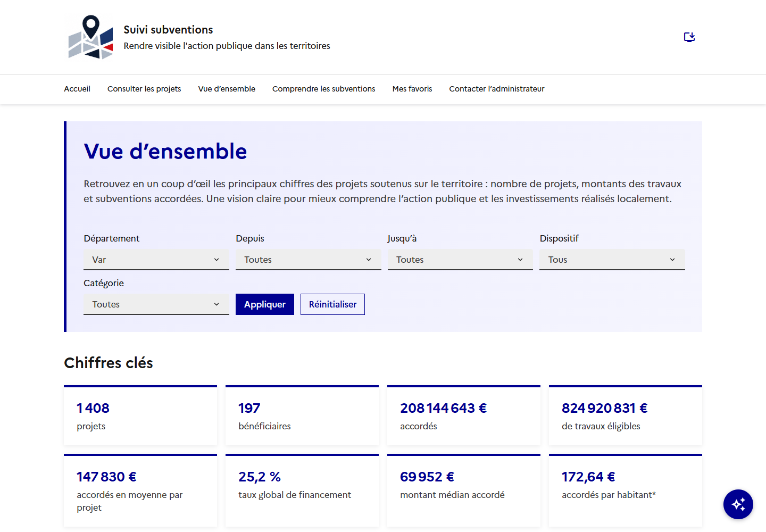Open the Catégorie dropdown
This screenshot has width=766, height=532.
(156, 304)
